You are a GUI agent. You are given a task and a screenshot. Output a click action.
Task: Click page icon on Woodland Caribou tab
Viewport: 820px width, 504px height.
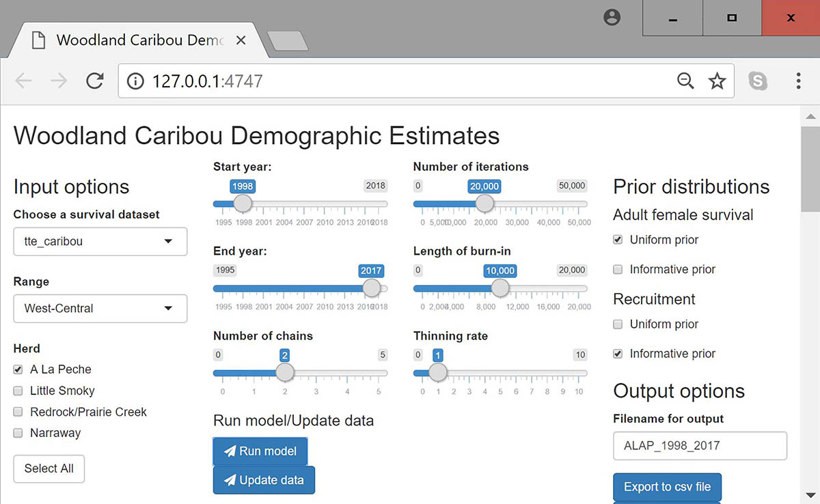coord(39,40)
